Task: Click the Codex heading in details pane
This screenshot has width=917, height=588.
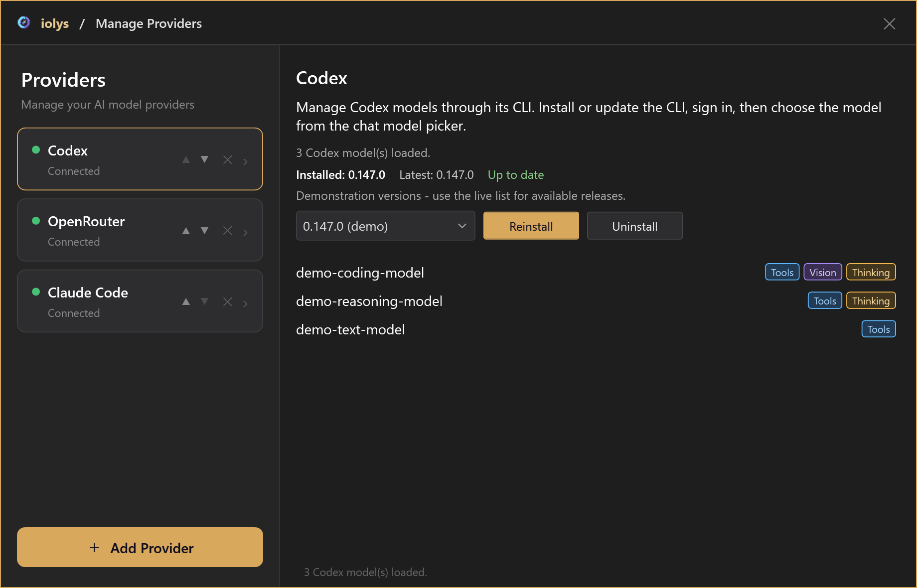Action: pos(321,78)
